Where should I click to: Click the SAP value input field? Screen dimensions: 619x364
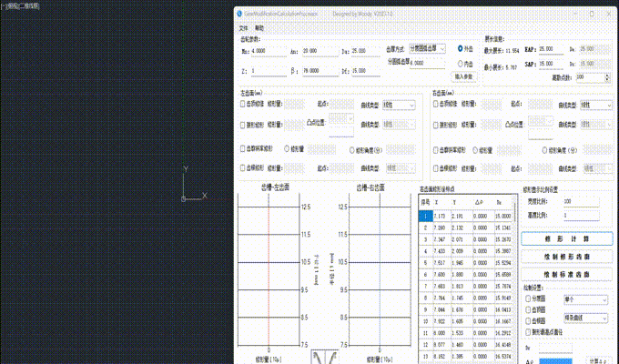[551, 64]
